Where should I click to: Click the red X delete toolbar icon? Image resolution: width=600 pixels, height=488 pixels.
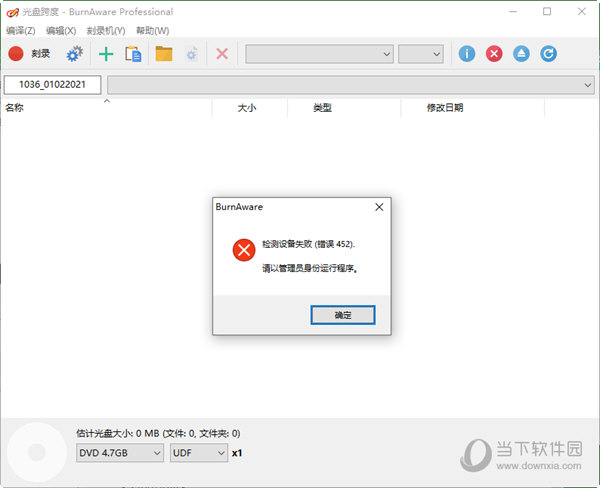(x=222, y=54)
